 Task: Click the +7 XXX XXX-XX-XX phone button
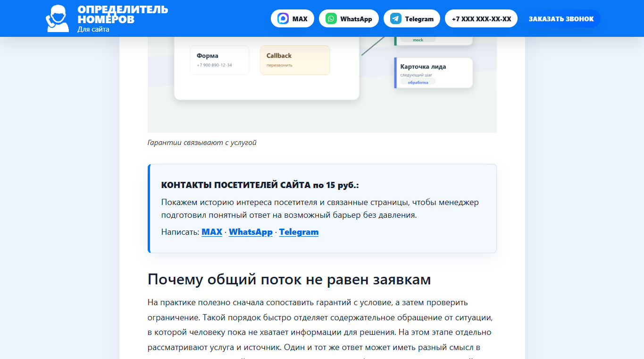point(481,19)
